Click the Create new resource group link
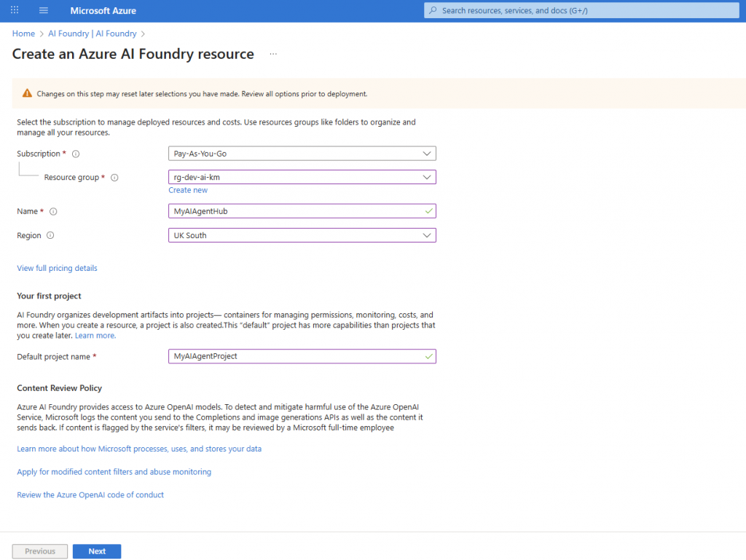Image resolution: width=746 pixels, height=560 pixels. pyautogui.click(x=188, y=190)
